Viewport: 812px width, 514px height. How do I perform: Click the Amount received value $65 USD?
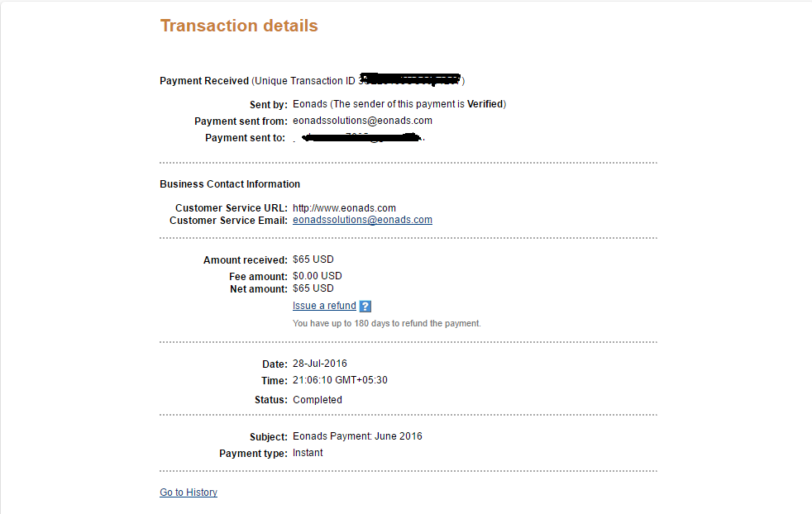(x=313, y=259)
